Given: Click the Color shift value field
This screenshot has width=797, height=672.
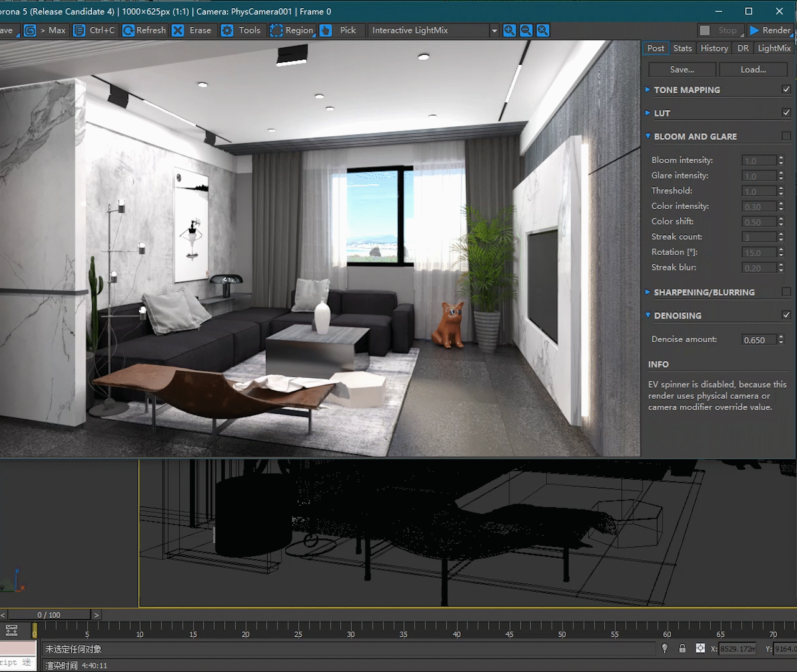Looking at the screenshot, I should (x=759, y=222).
